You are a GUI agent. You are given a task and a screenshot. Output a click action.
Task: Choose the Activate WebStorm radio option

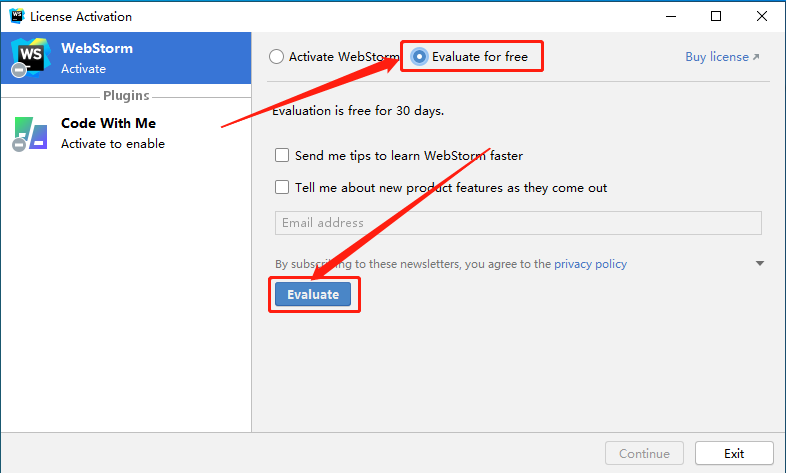pos(276,57)
